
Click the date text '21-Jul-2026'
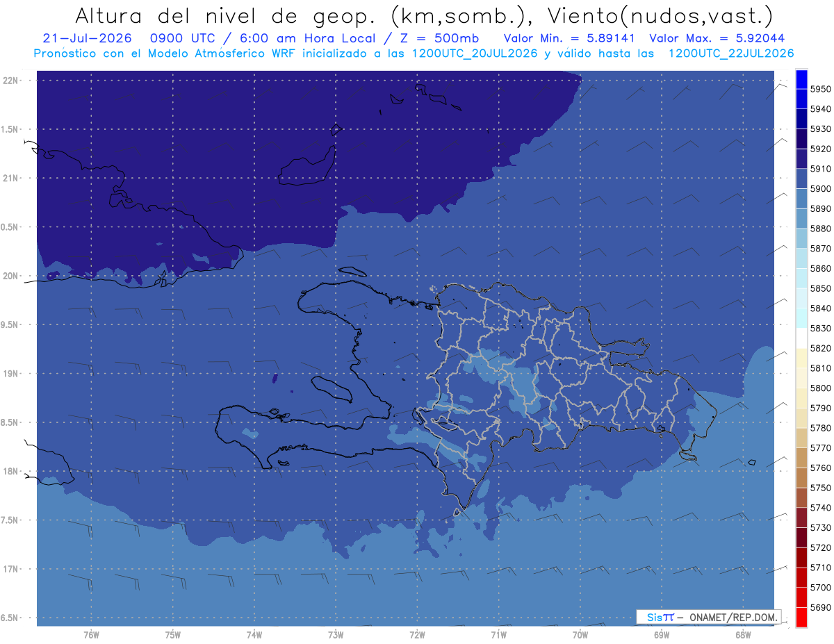(86, 38)
